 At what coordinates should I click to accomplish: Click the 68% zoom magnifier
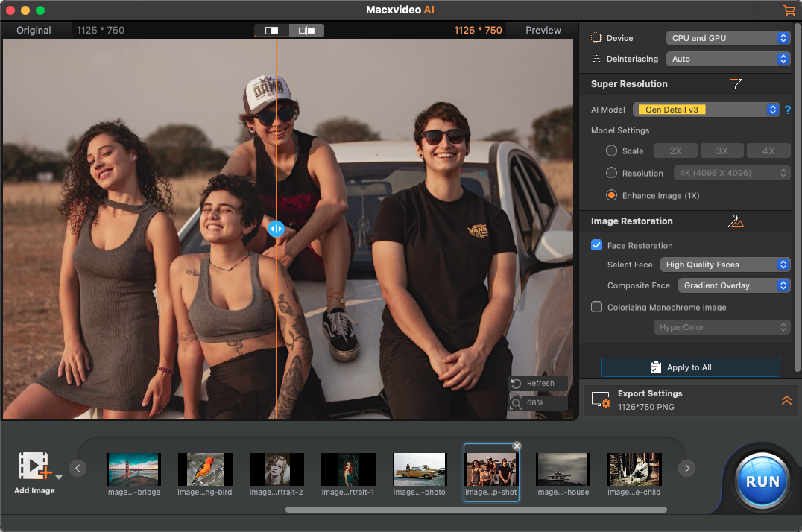[516, 403]
